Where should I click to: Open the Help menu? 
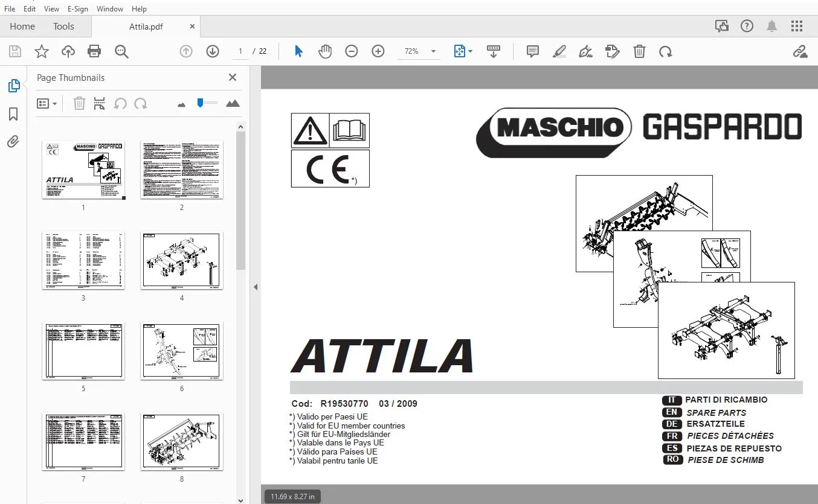click(139, 9)
